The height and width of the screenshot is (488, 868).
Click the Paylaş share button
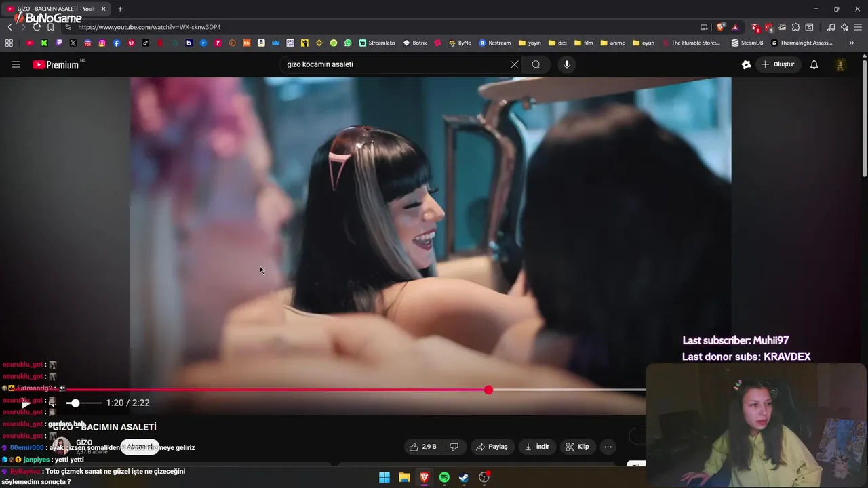492,447
